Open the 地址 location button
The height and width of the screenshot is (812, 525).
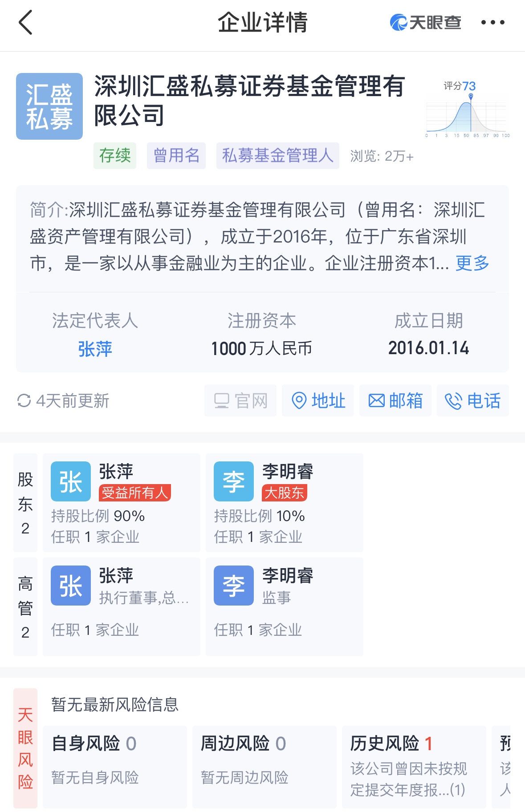tap(318, 400)
